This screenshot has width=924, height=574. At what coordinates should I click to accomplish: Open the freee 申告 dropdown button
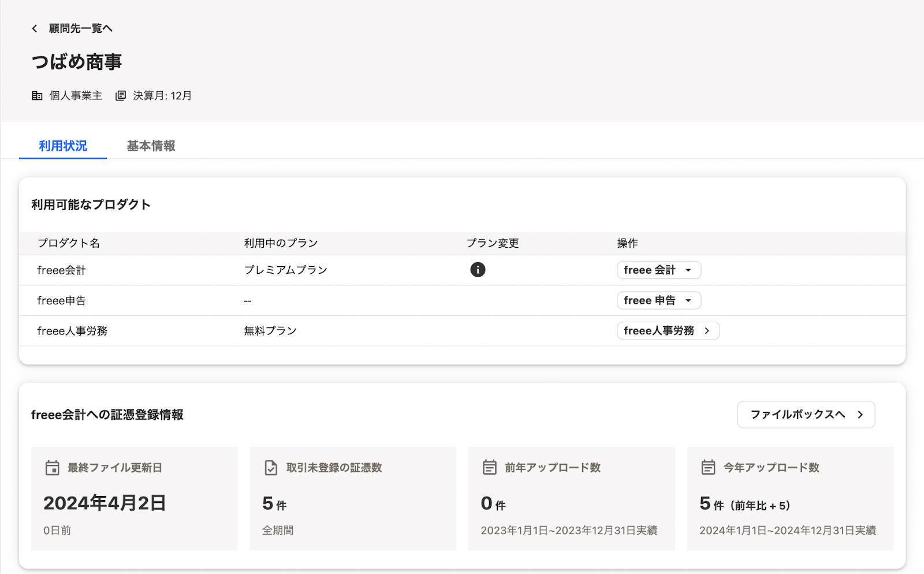pos(659,300)
